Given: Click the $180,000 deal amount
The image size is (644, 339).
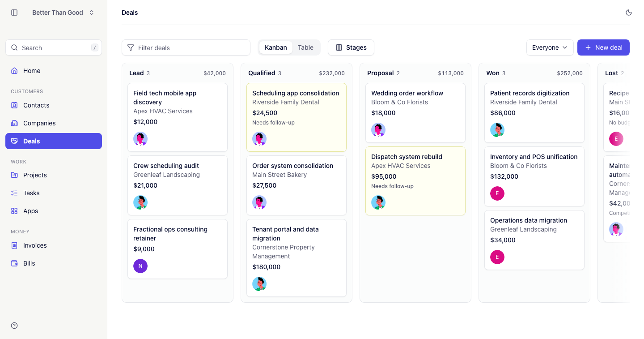Looking at the screenshot, I should (266, 267).
